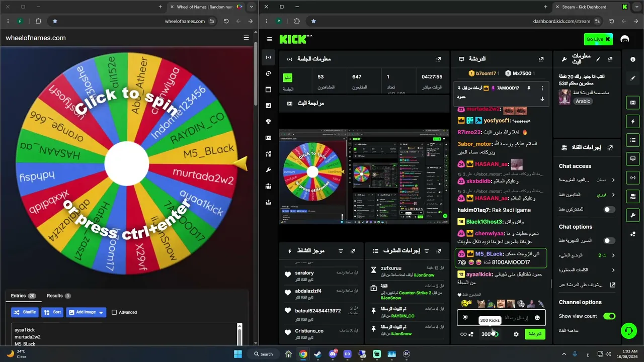
Task: Pop out the activity feed panel
Action: tap(353, 251)
